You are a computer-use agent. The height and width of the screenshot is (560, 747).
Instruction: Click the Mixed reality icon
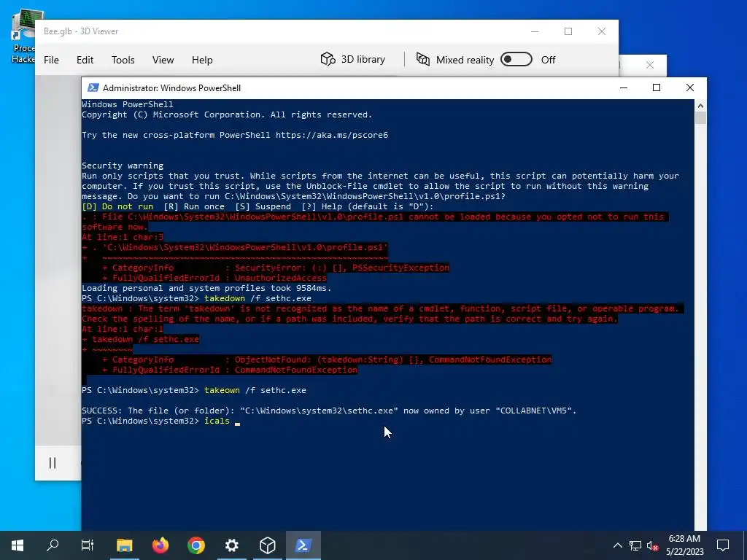[423, 60]
